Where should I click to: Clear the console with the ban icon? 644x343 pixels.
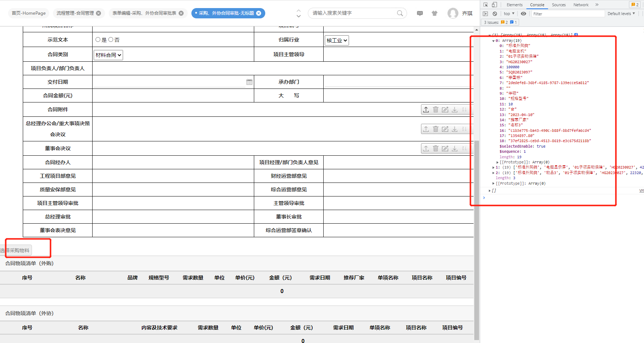coord(495,14)
